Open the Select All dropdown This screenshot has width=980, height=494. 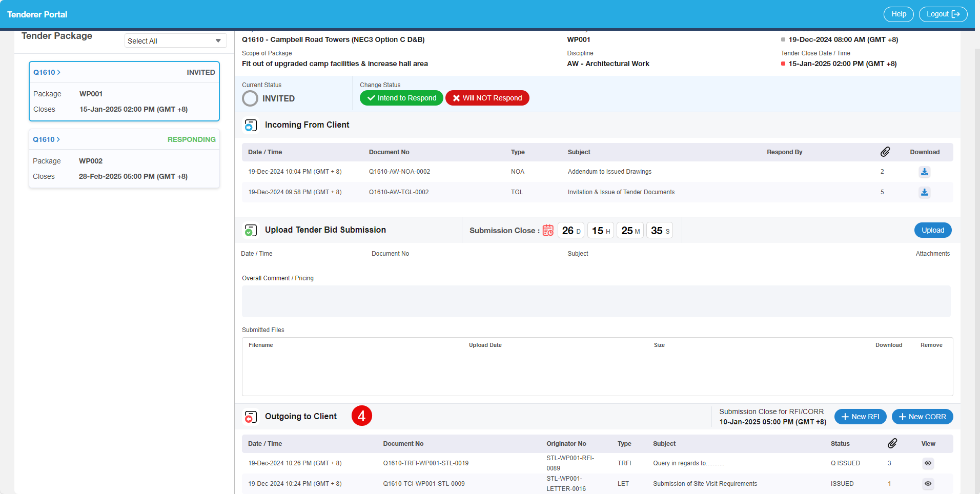coord(176,41)
